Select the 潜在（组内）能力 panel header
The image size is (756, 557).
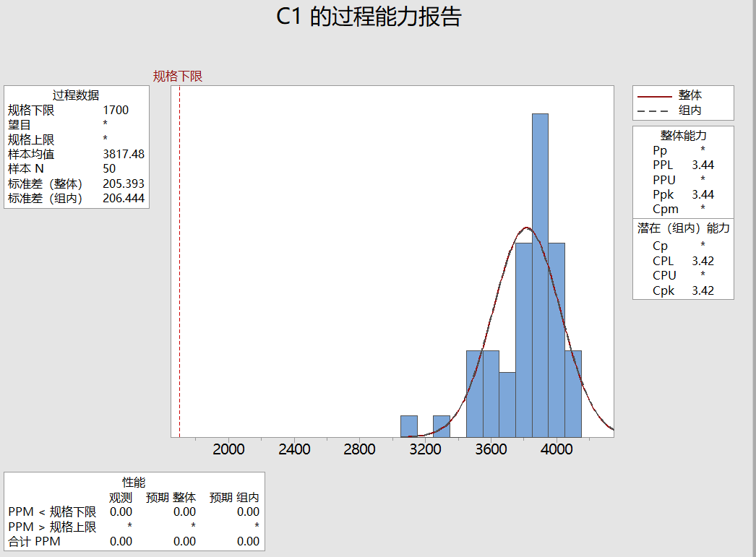(684, 229)
